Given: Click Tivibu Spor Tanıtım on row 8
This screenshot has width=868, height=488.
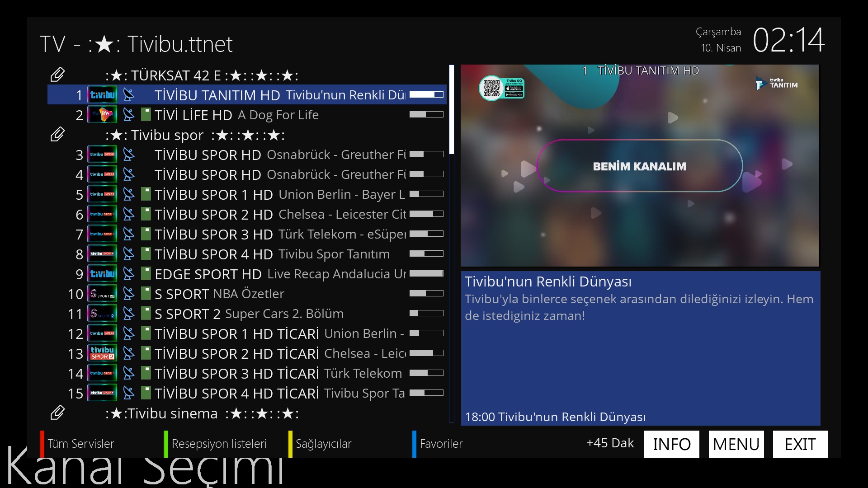Looking at the screenshot, I should (x=334, y=254).
